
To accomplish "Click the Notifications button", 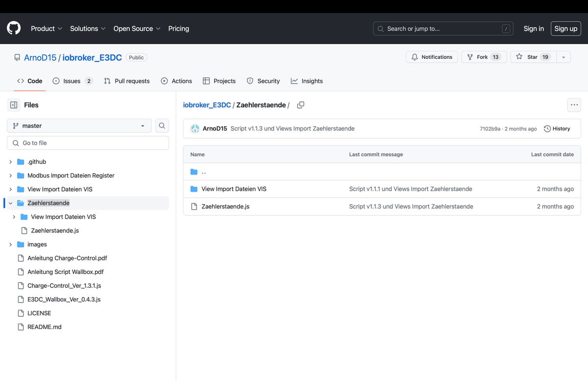I will pyautogui.click(x=432, y=57).
